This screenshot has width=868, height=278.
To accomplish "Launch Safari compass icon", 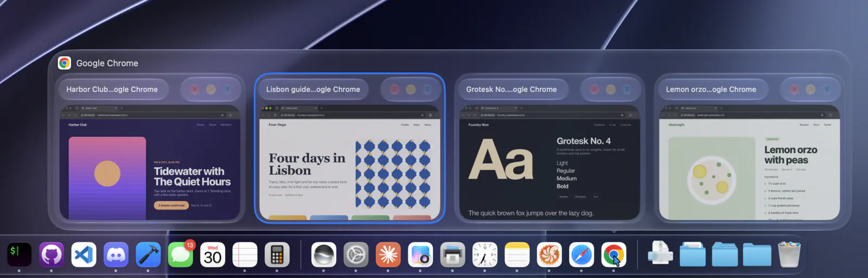I will click(582, 255).
